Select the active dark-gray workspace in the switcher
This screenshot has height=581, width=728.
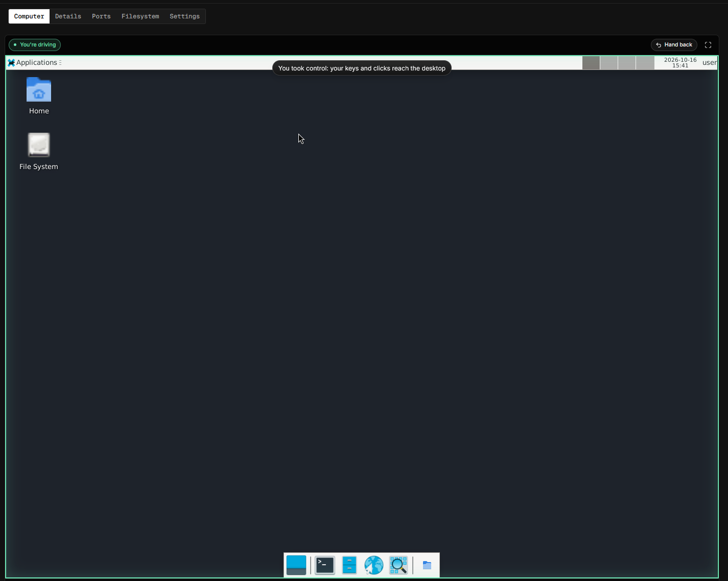click(x=591, y=63)
